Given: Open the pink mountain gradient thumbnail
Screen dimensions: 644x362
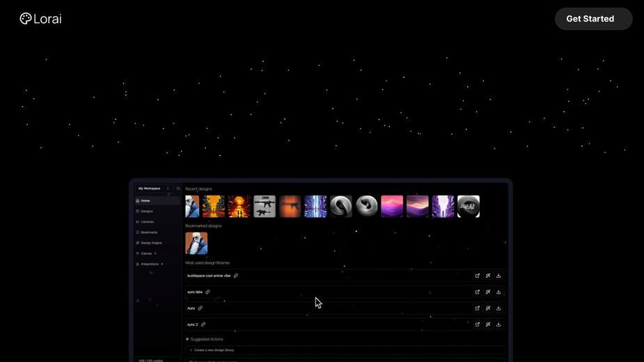Looking at the screenshot, I should click(392, 206).
